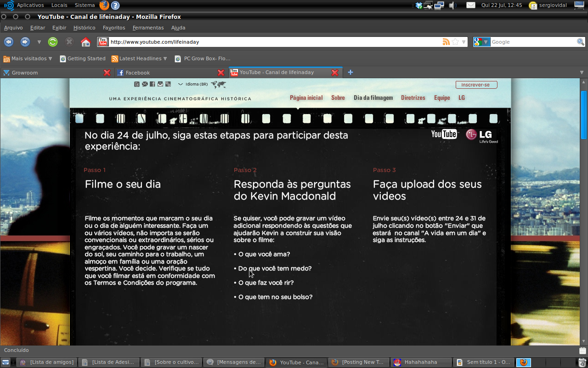Click the YouTube site icon in the address bar

(x=103, y=42)
